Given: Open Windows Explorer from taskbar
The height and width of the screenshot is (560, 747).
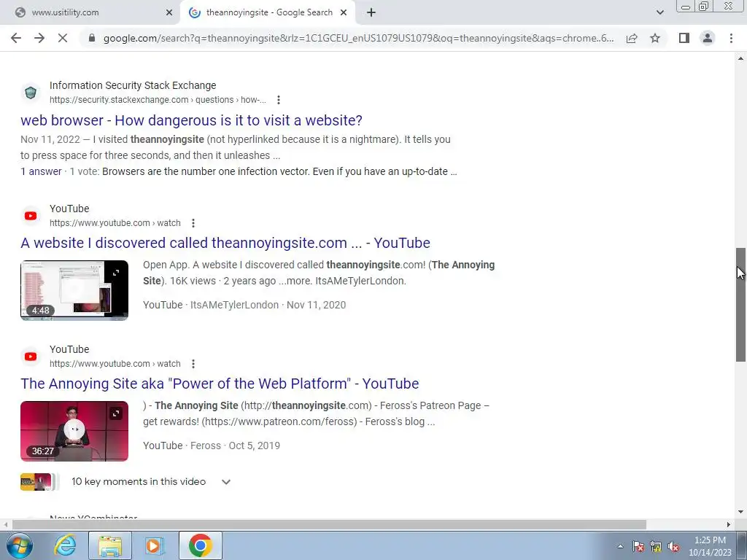Looking at the screenshot, I should pyautogui.click(x=110, y=545).
